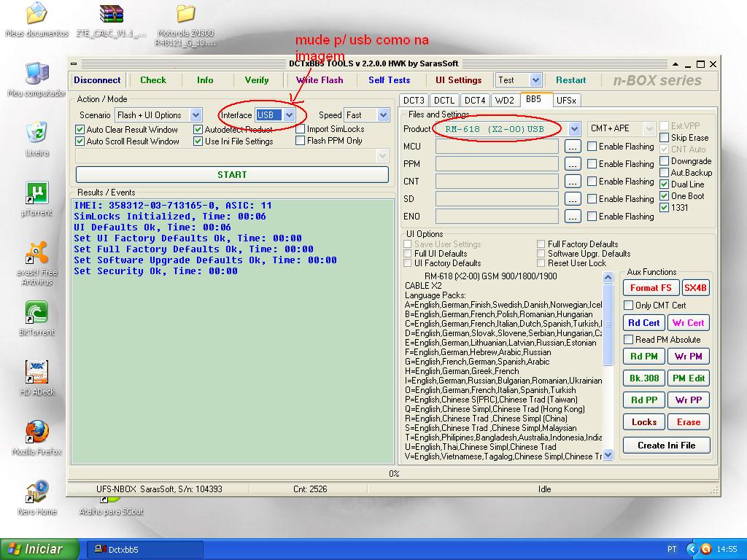Click Disconnect in toolbar
The height and width of the screenshot is (560, 747).
(x=97, y=80)
